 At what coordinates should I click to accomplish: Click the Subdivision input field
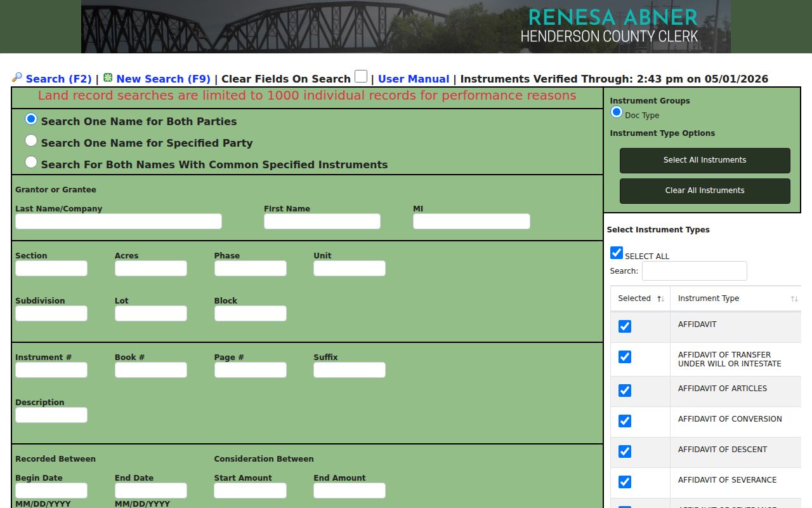[x=51, y=313]
